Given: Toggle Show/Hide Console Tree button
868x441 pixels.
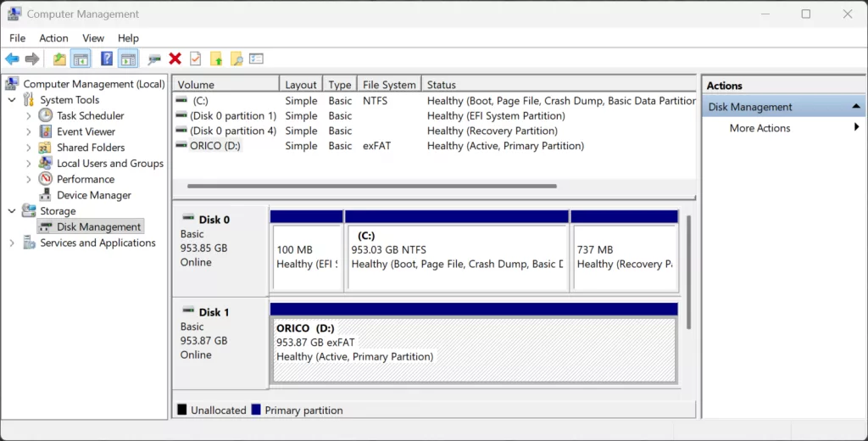Looking at the screenshot, I should tap(81, 59).
